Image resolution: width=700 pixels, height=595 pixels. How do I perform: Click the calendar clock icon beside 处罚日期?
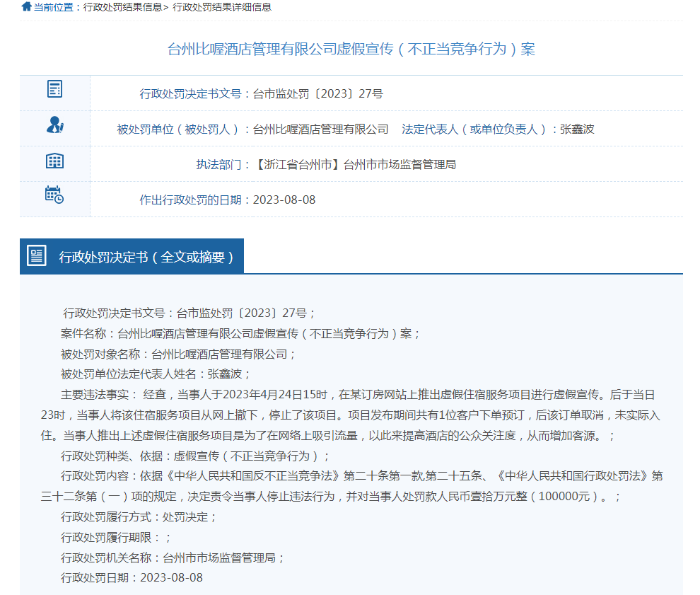(x=54, y=195)
